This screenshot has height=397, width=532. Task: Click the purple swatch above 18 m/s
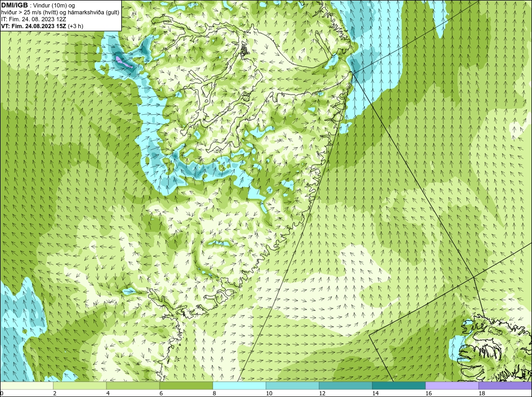(x=505, y=385)
